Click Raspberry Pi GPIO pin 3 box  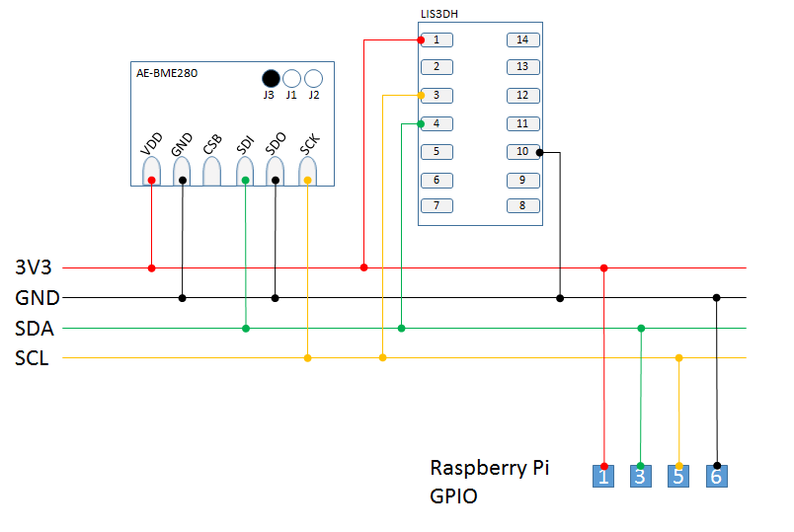pyautogui.click(x=641, y=477)
